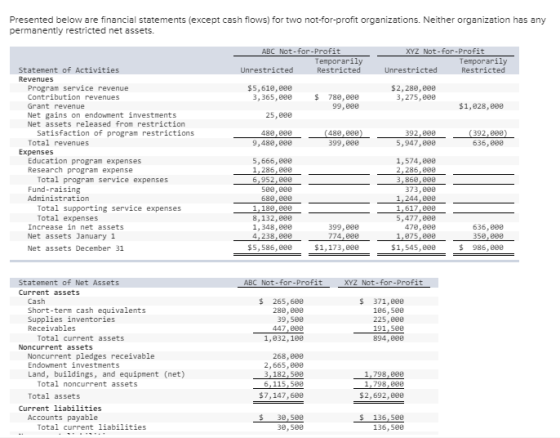
Task: Select the 'Short-term cash equivalents' label
Action: (x=87, y=310)
